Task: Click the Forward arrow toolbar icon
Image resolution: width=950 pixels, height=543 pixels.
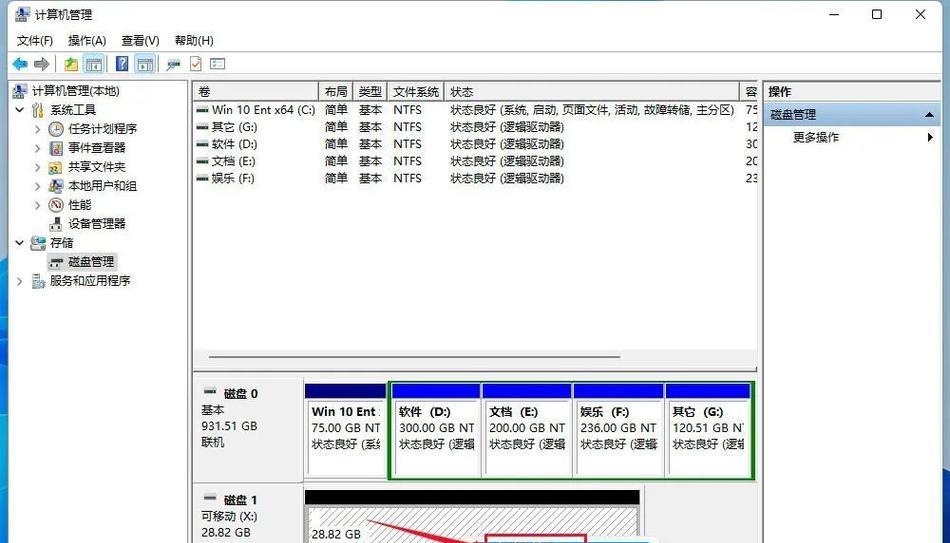Action: click(42, 64)
